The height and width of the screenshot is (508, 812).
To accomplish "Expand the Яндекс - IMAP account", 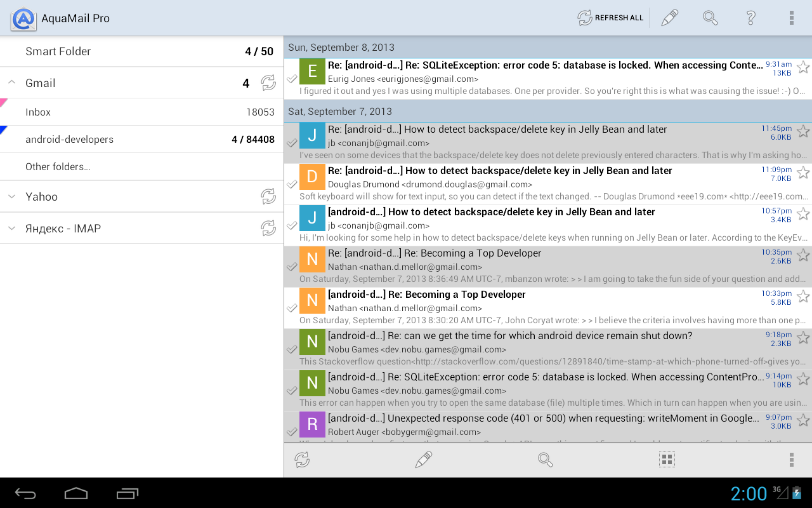I will [x=11, y=229].
